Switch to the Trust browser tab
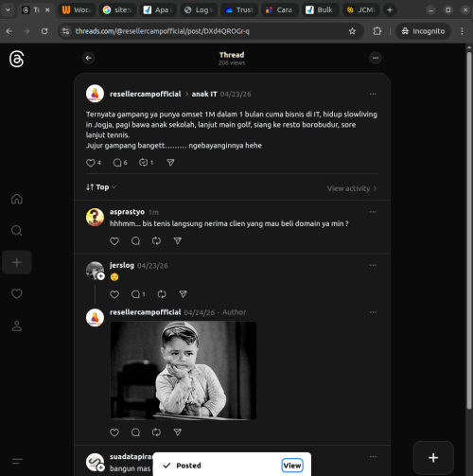Image resolution: width=473 pixels, height=476 pixels. point(239,10)
